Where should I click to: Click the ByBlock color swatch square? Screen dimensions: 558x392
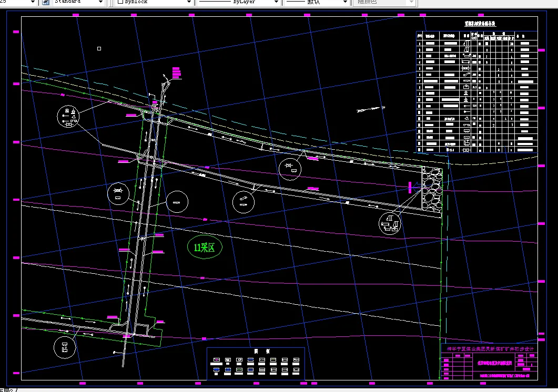(120, 2)
